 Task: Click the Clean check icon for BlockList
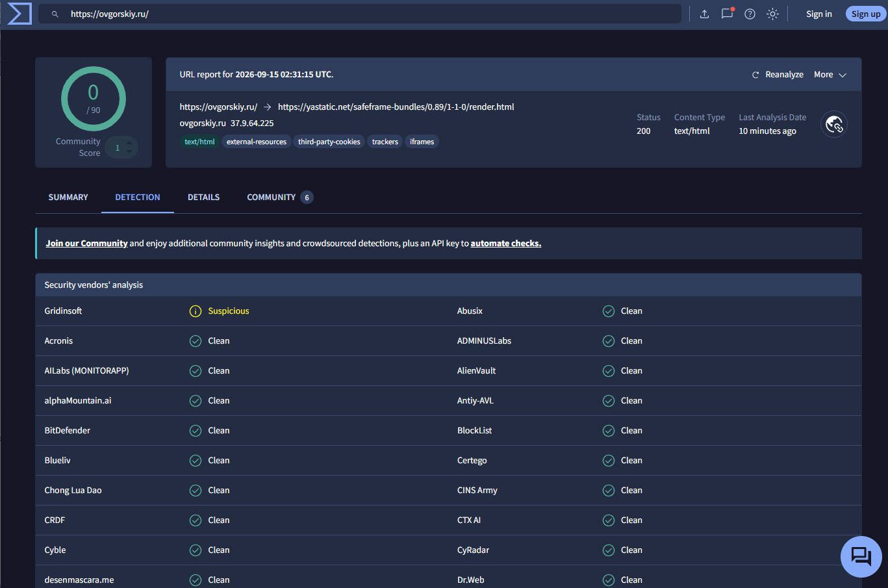tap(609, 431)
